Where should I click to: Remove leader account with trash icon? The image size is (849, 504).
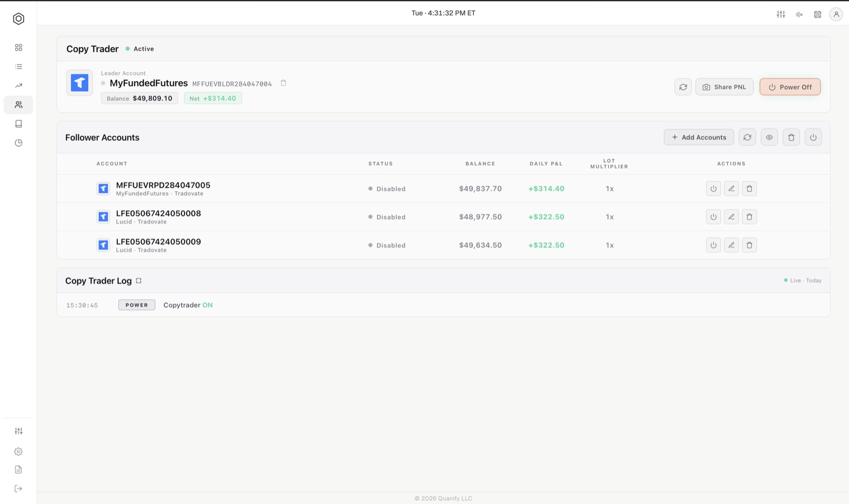283,83
